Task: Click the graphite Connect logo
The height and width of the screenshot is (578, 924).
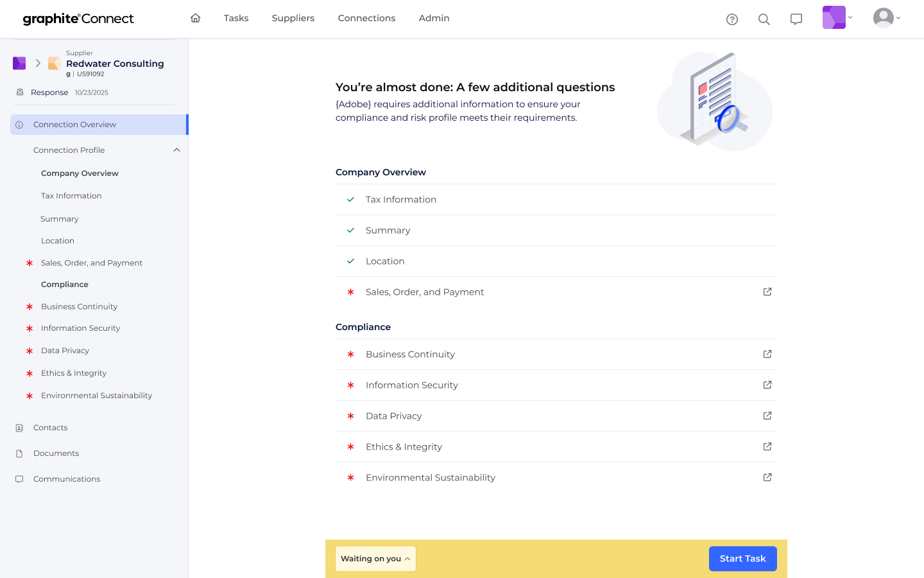Action: click(78, 19)
